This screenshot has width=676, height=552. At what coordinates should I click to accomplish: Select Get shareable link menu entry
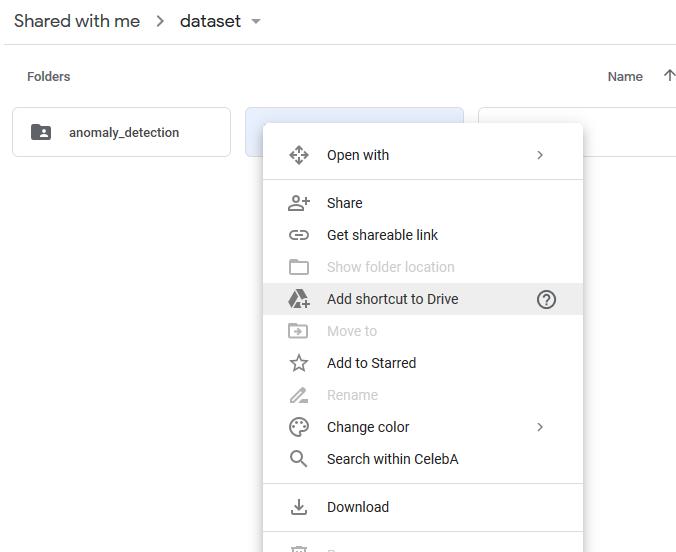382,235
